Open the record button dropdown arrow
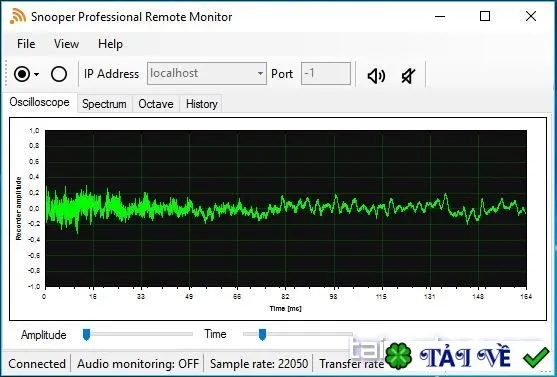This screenshot has height=377, width=557. pyautogui.click(x=37, y=74)
